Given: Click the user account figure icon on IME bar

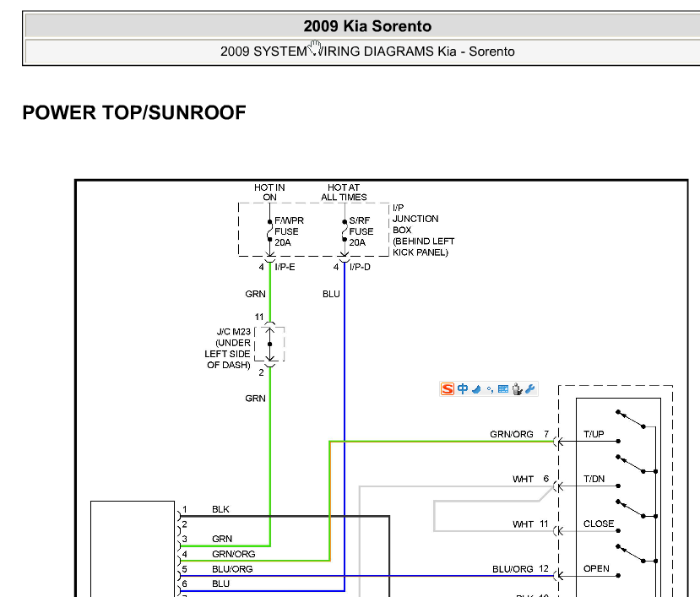Looking at the screenshot, I should [x=517, y=389].
